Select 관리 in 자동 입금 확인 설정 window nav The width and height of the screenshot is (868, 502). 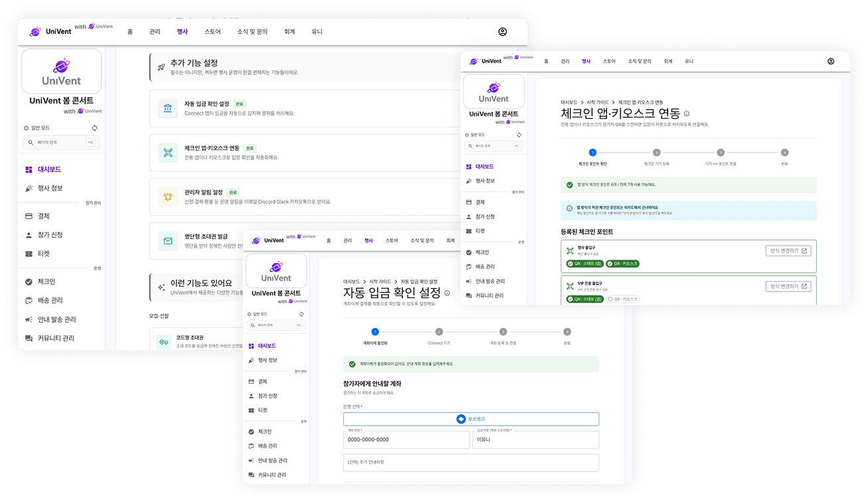click(348, 240)
